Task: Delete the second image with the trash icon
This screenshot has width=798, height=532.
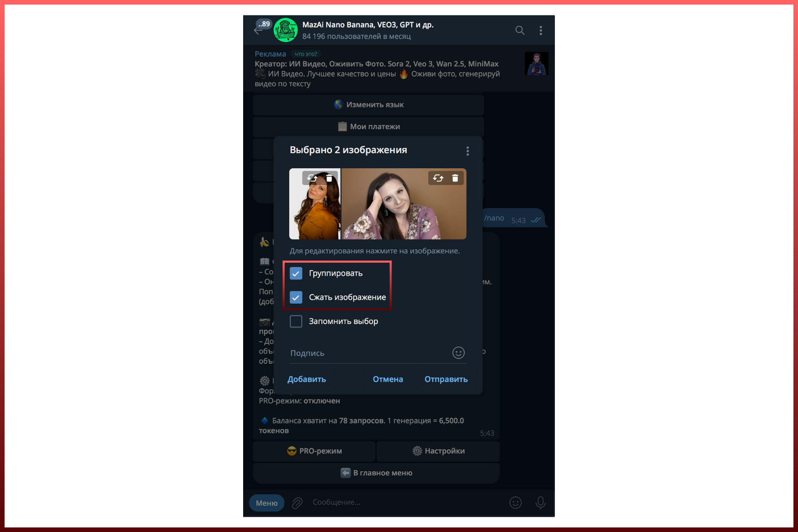Action: pos(455,178)
